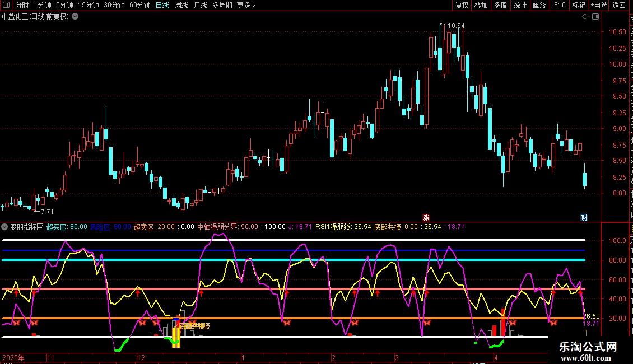Click the 返回 back button

(619, 5)
